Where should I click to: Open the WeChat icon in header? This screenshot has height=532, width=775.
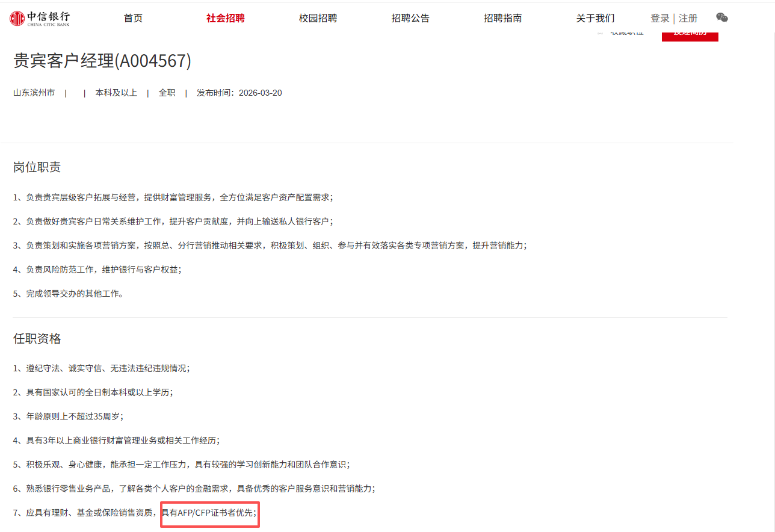coord(722,17)
